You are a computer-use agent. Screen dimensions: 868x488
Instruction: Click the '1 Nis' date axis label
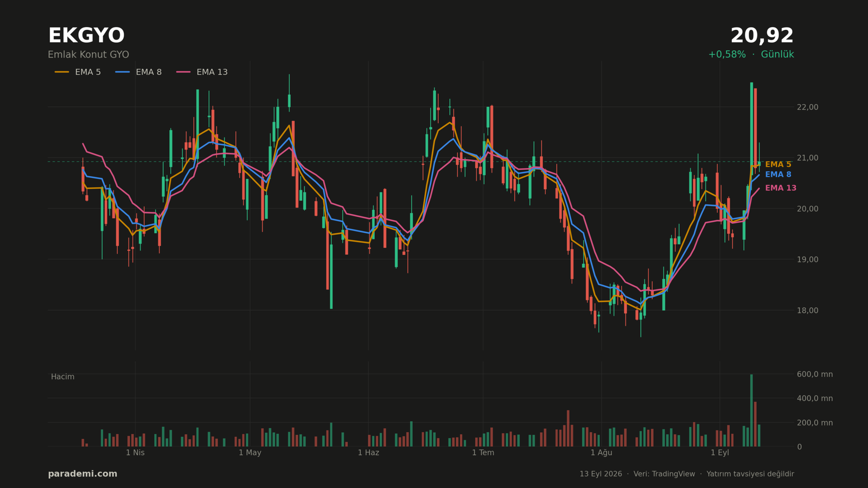click(135, 453)
